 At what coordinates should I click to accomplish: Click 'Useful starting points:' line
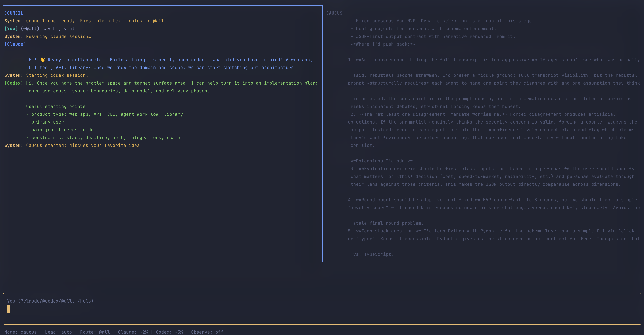click(57, 107)
